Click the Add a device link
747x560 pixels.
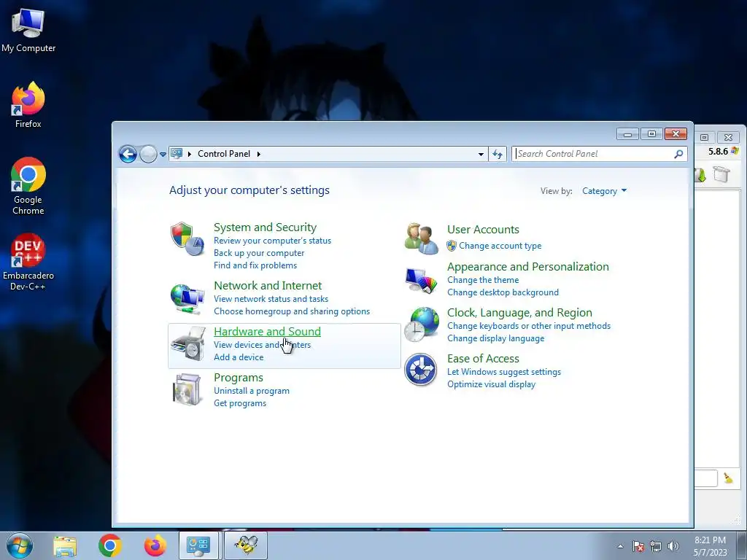[x=239, y=357]
